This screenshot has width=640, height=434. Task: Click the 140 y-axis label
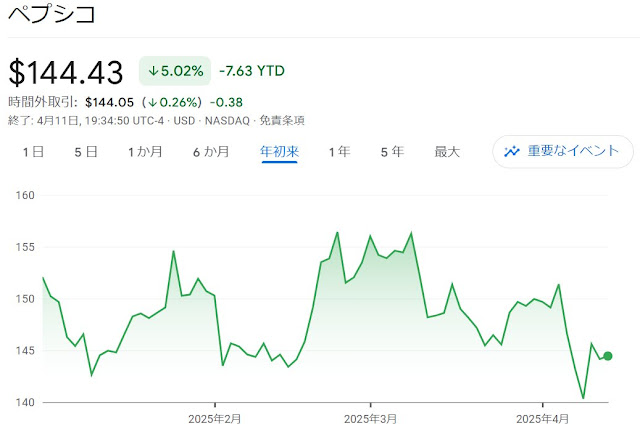(25, 403)
